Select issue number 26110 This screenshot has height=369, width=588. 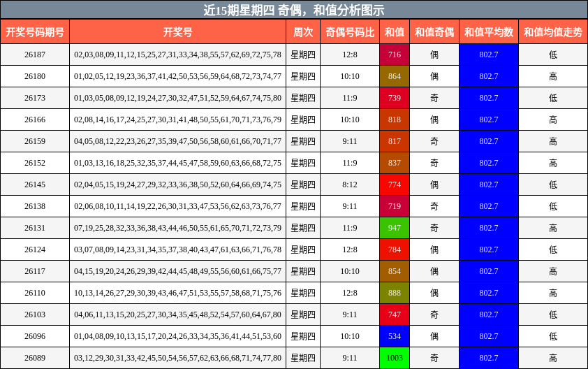pos(35,293)
